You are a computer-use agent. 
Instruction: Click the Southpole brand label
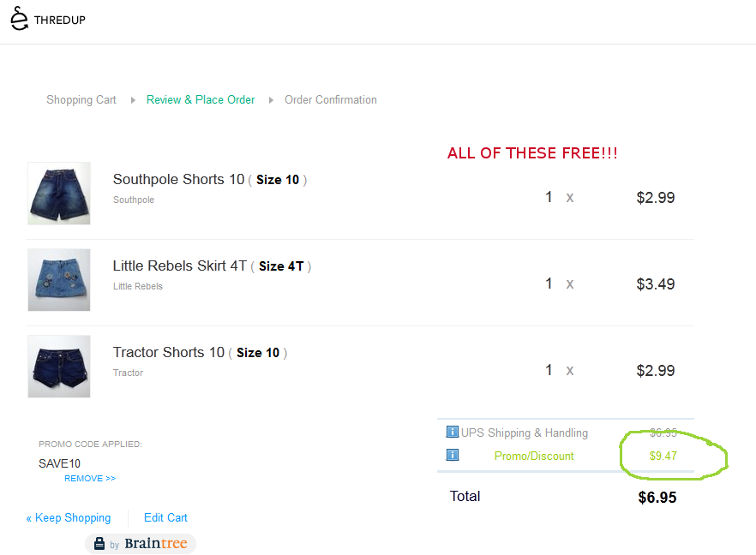(x=134, y=200)
